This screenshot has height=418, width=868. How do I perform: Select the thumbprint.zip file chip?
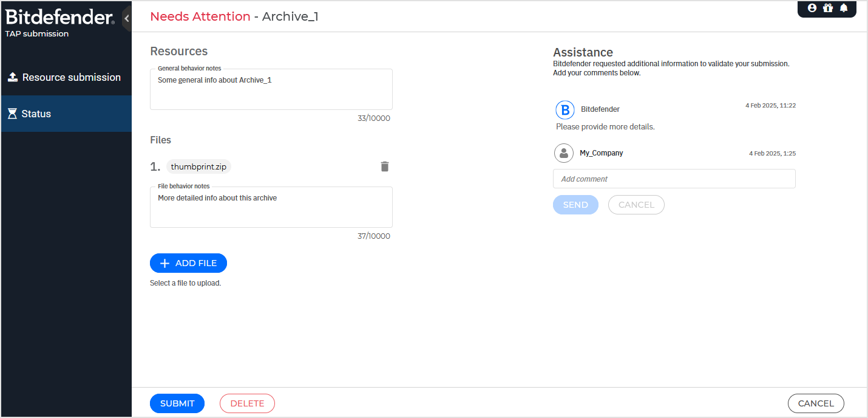(x=198, y=166)
